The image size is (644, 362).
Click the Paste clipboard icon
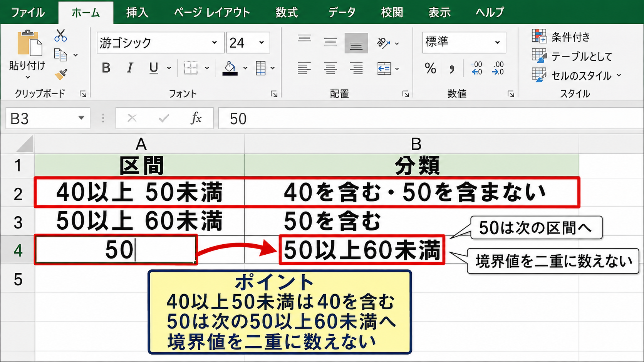pyautogui.click(x=29, y=43)
